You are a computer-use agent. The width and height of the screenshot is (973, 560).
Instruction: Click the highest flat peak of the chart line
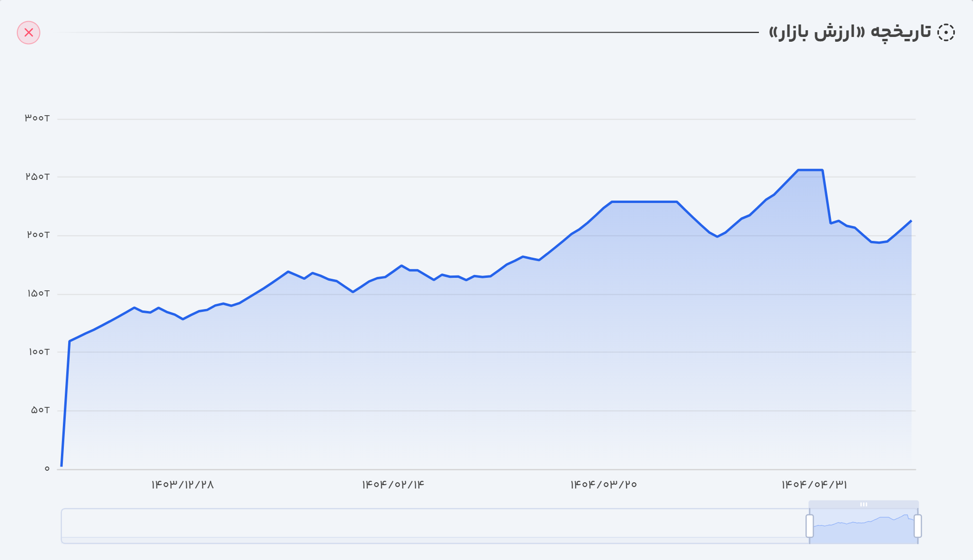click(x=810, y=170)
